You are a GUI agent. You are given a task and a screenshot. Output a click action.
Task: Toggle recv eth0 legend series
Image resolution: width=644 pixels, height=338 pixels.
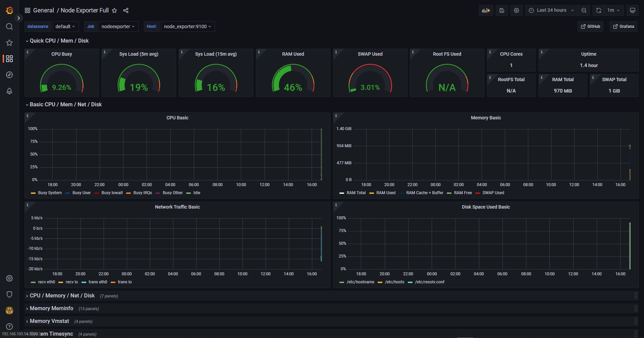tap(46, 282)
